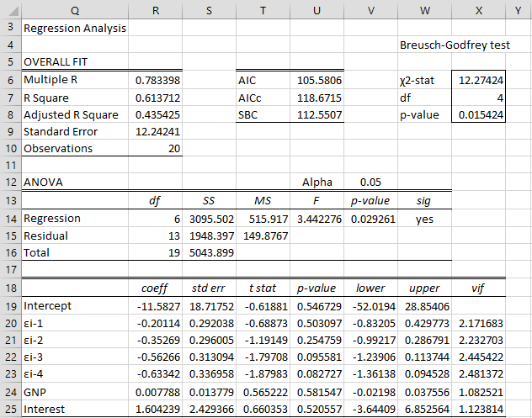Select column S header
The image size is (532, 418).
pos(209,10)
